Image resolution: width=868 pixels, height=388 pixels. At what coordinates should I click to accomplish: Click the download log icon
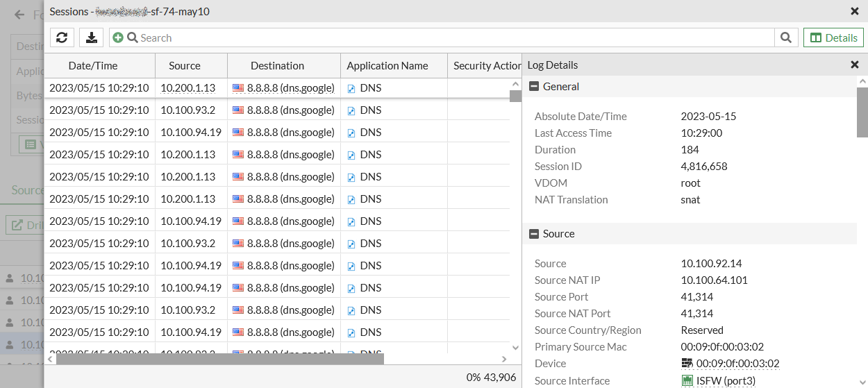[92, 37]
